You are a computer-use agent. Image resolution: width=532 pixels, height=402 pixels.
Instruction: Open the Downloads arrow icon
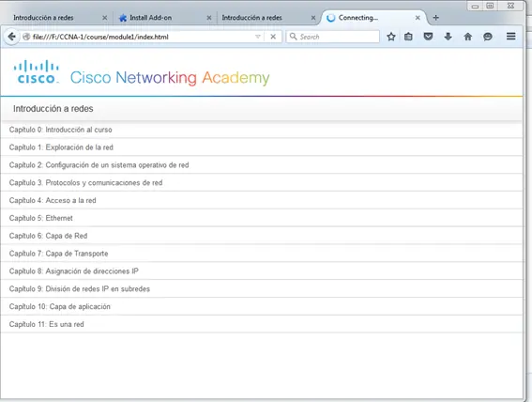448,37
